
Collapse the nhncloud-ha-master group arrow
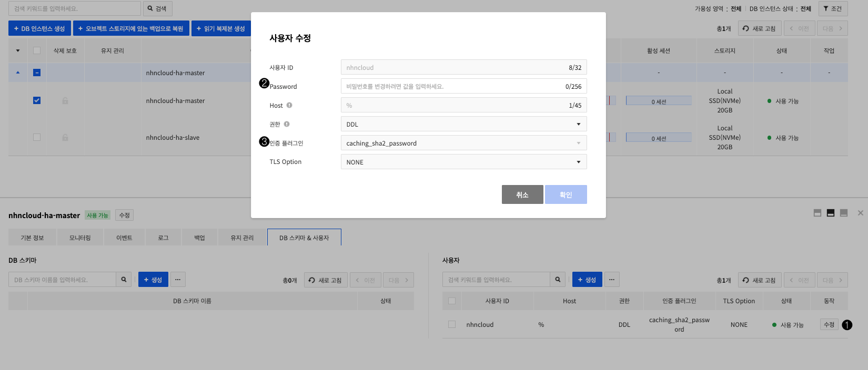(18, 73)
